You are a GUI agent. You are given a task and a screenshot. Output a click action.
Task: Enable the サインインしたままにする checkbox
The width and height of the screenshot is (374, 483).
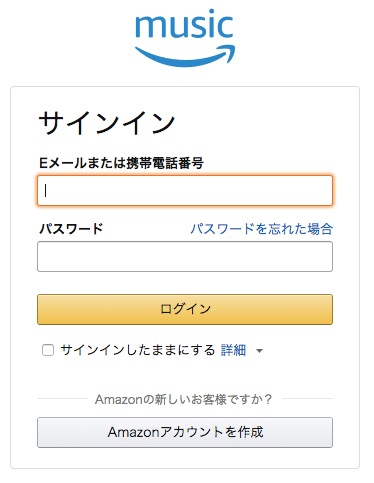click(48, 350)
